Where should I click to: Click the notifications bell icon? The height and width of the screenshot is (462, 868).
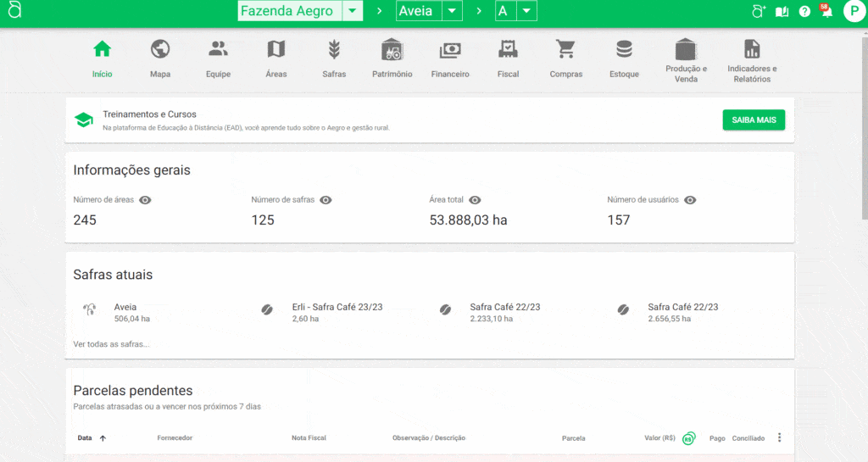click(x=826, y=12)
